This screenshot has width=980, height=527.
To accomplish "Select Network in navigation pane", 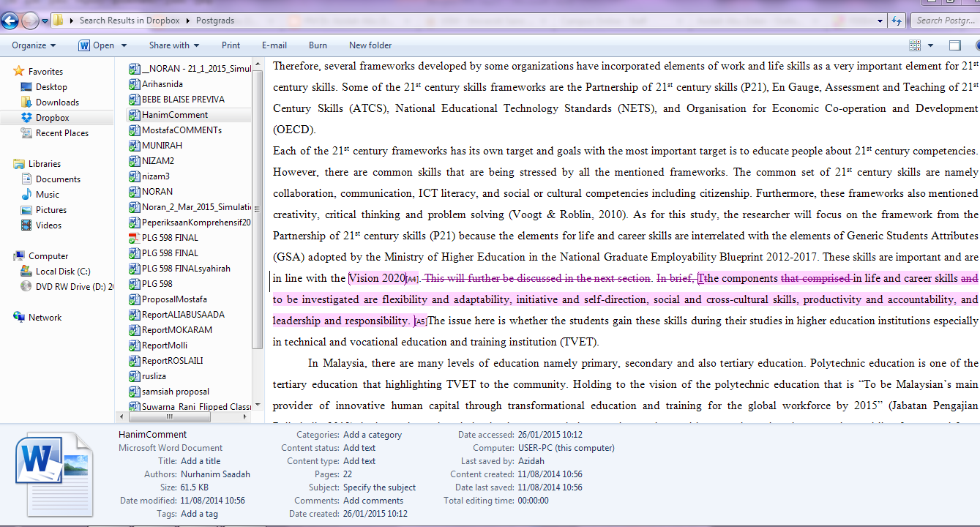I will click(x=45, y=318).
